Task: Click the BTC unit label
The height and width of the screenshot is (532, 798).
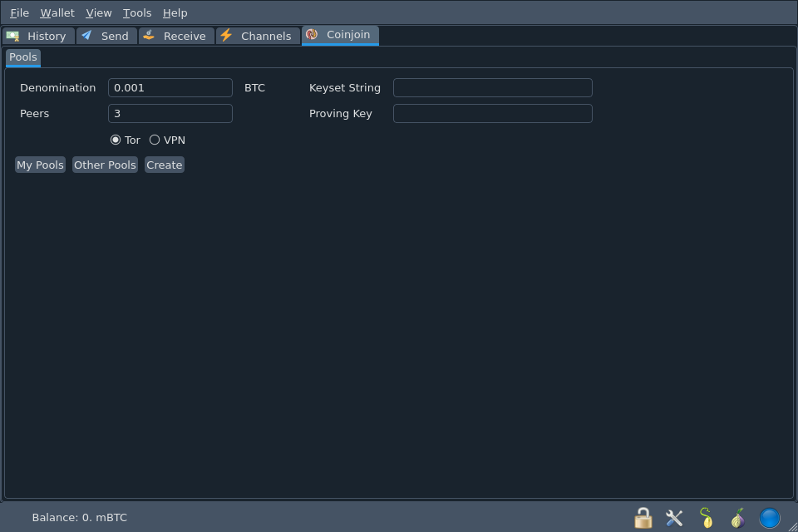Action: pyautogui.click(x=254, y=87)
